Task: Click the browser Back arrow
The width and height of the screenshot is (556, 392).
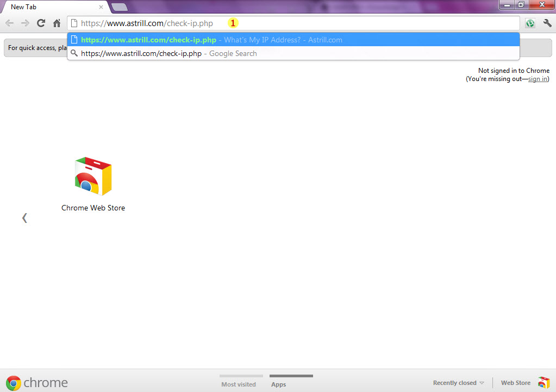Action: [x=10, y=23]
